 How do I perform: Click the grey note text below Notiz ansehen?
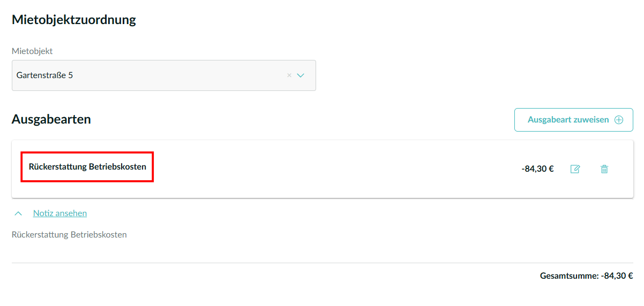[x=69, y=235]
